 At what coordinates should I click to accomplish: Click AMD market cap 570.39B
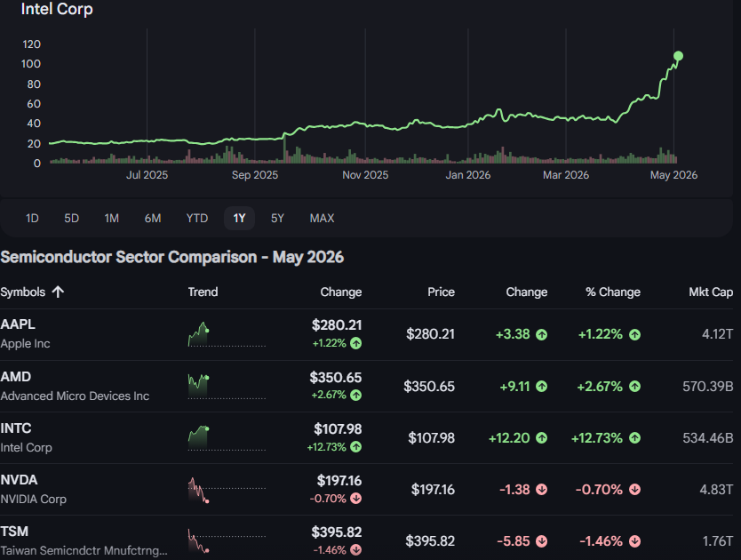click(707, 387)
